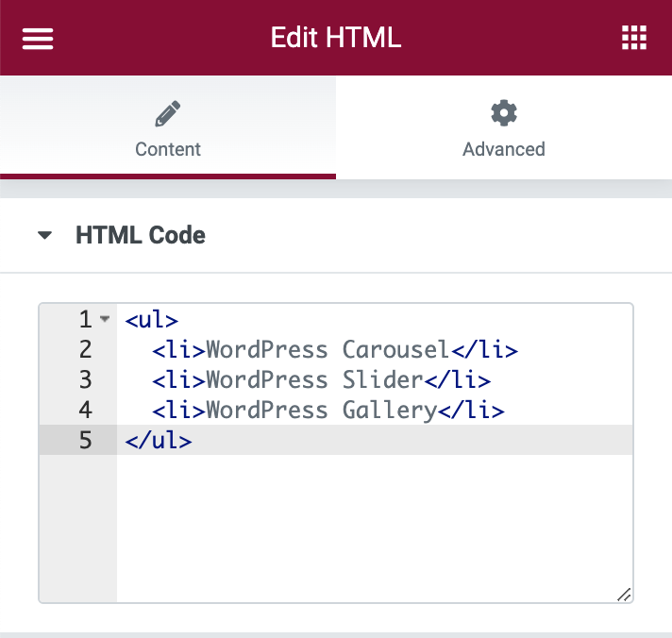Switch to the Content tab label
672x638 pixels.
pyautogui.click(x=168, y=149)
